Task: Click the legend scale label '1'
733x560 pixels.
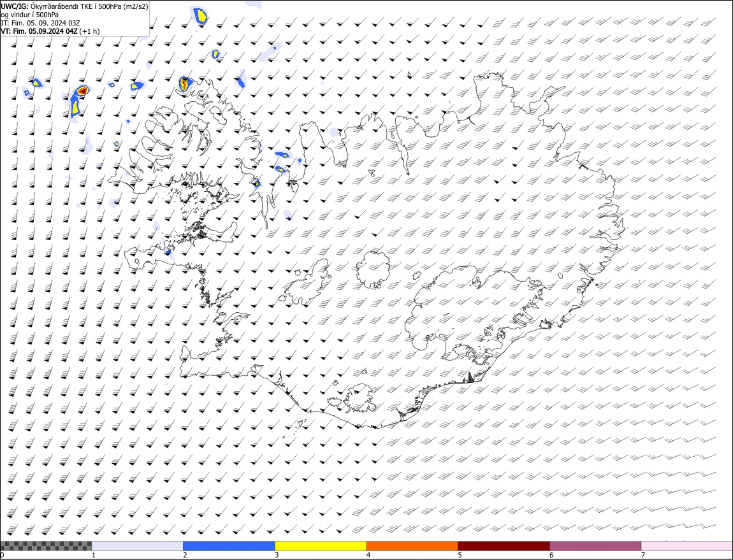Action: (x=94, y=556)
